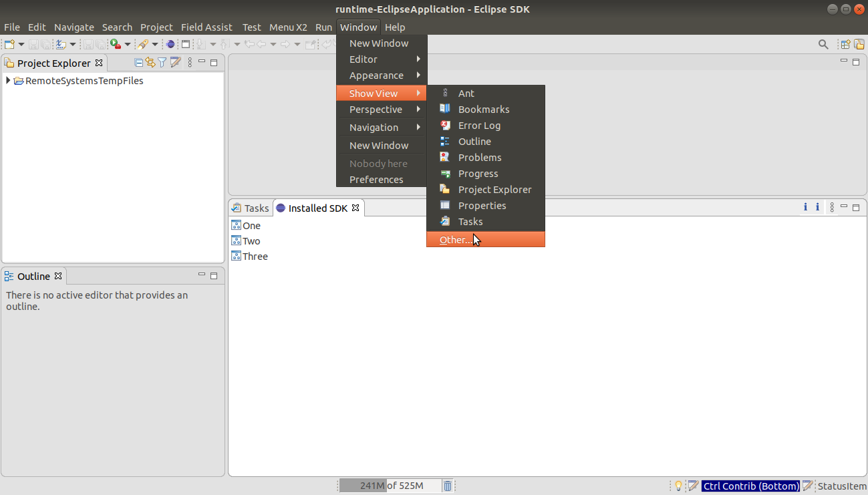Close the Outline view tab
Viewport: 868px width, 495px height.
tap(58, 276)
